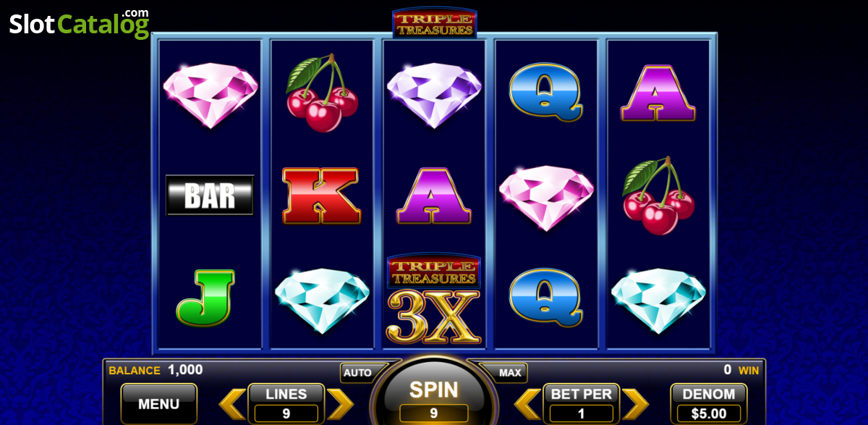Screen dimensions: 868x425
Task: Click the green J symbol
Action: coord(205,298)
